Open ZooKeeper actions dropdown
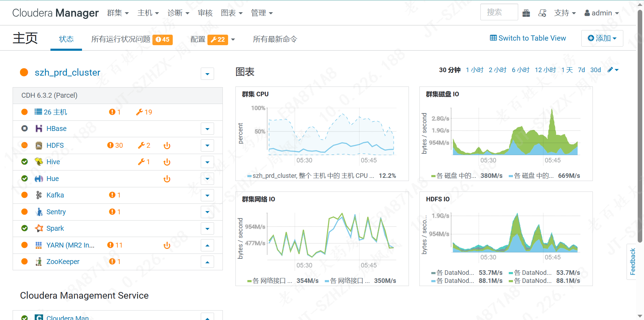This screenshot has width=644, height=320. tap(207, 262)
